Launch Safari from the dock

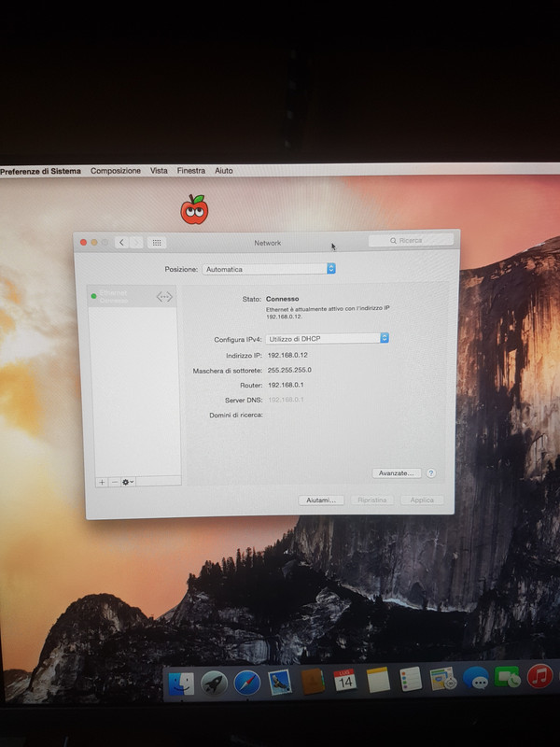click(247, 684)
